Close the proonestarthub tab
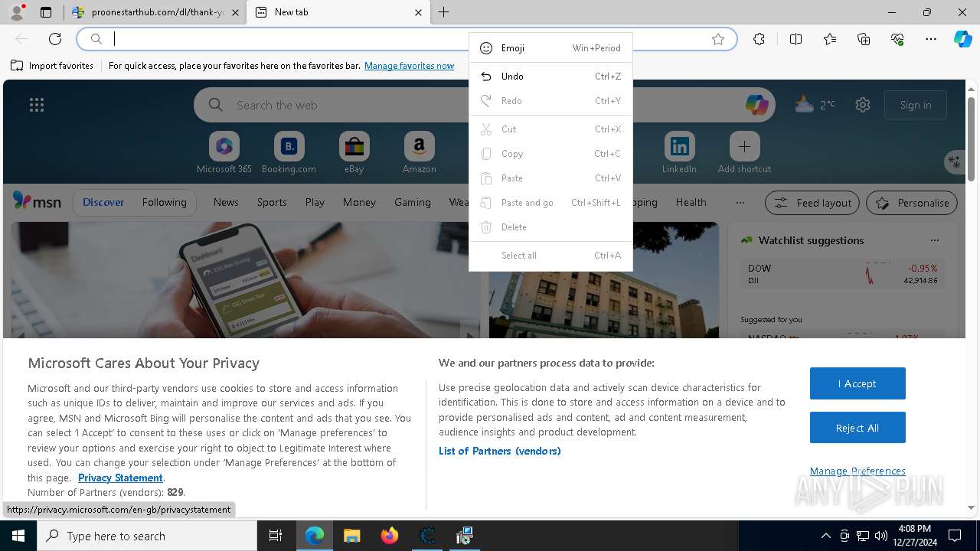This screenshot has height=551, width=980. point(235,12)
